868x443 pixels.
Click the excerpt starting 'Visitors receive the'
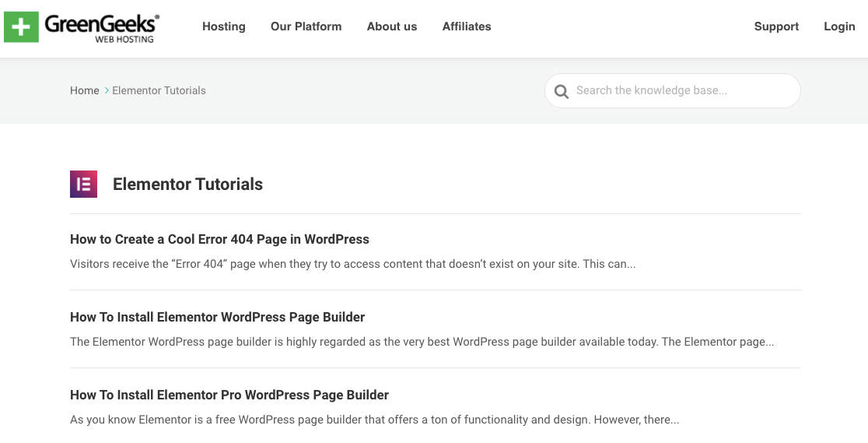(x=352, y=264)
